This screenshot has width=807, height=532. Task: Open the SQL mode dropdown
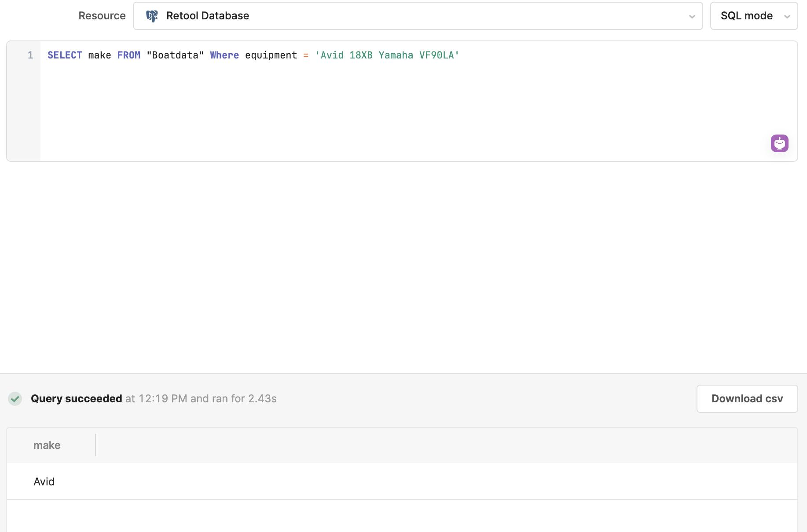754,16
